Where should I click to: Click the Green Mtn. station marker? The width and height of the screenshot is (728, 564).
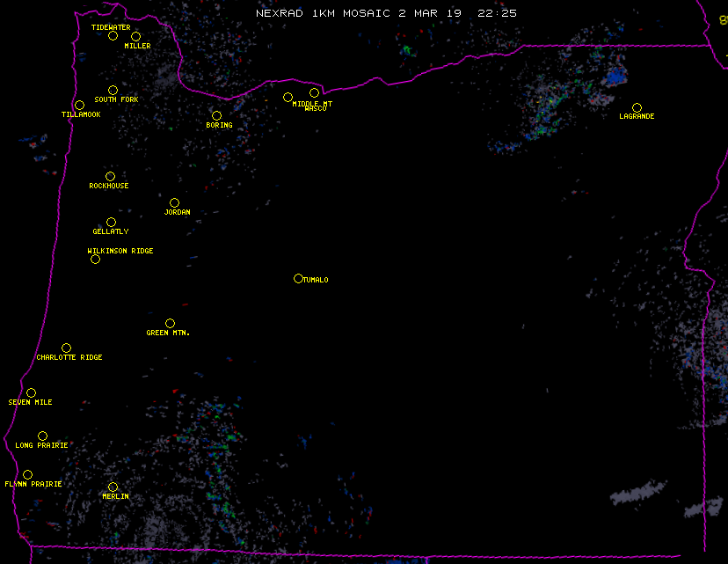[x=170, y=324]
